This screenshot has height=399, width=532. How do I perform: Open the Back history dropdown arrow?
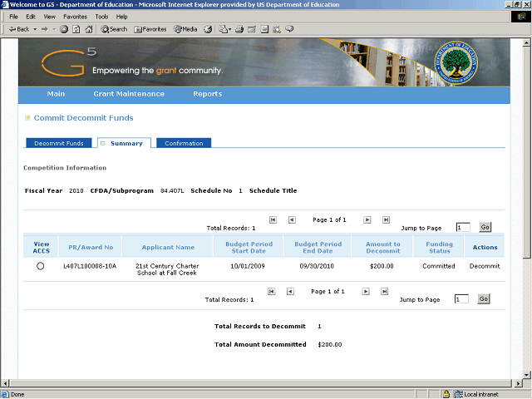pyautogui.click(x=35, y=29)
